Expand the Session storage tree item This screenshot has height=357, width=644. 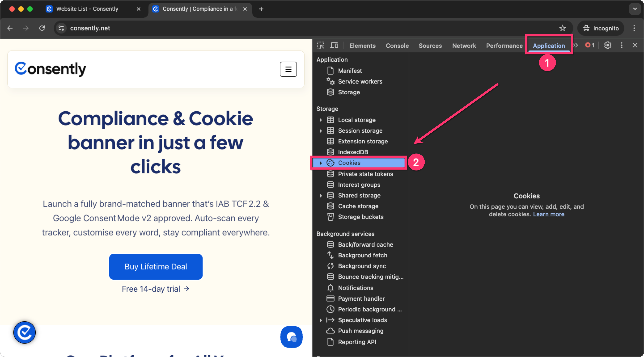321,131
